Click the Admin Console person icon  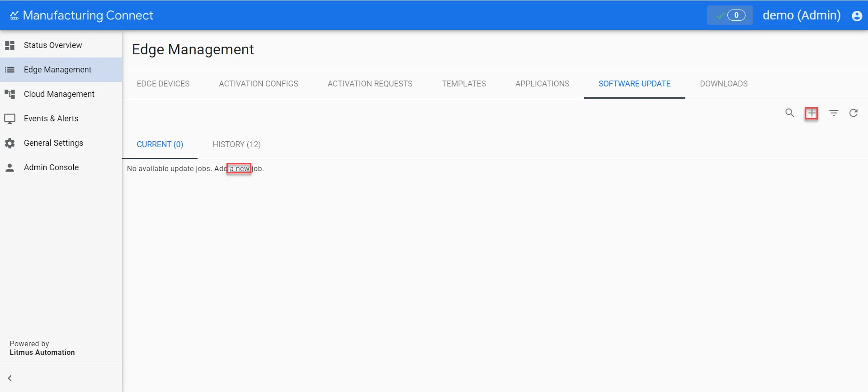click(x=9, y=167)
